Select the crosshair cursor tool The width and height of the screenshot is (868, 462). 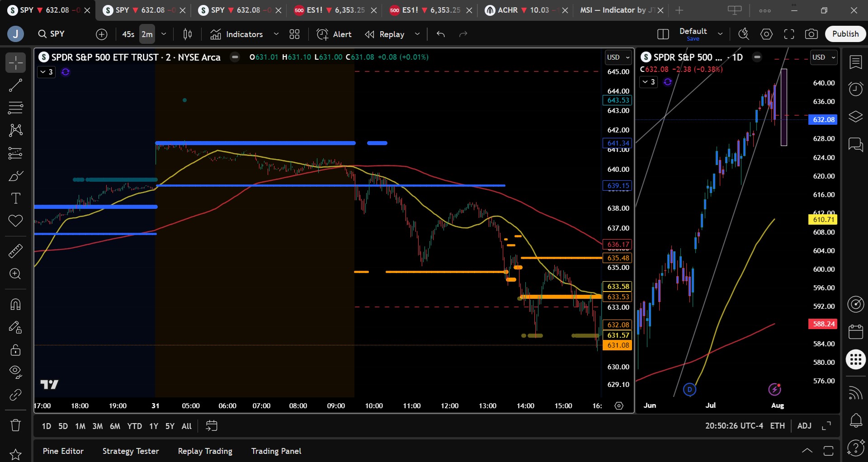[15, 63]
